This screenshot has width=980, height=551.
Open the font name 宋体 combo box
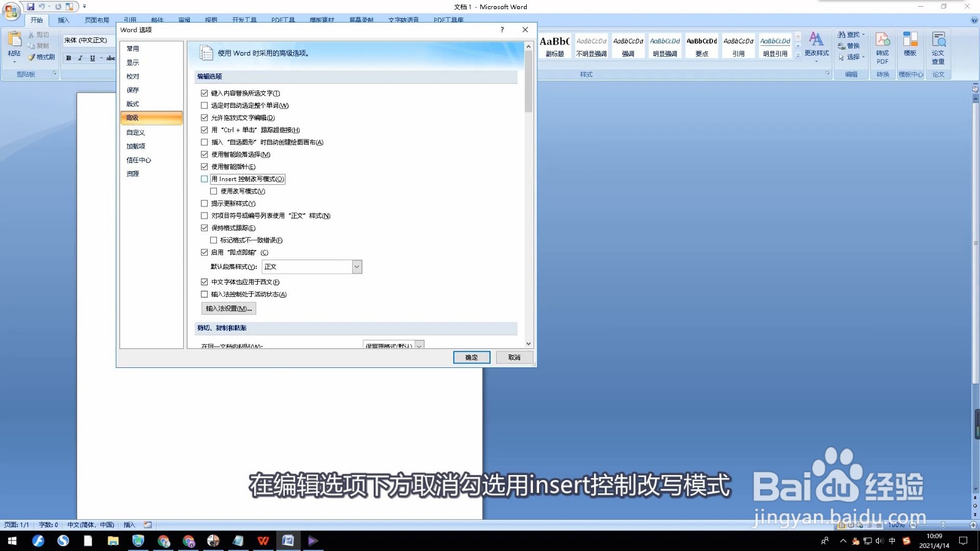[x=89, y=40]
